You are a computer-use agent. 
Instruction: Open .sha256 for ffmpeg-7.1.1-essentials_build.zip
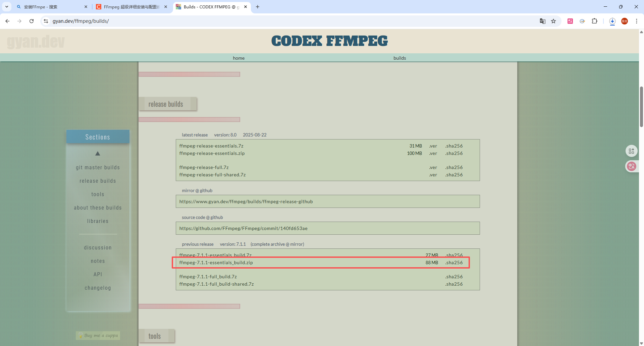[x=454, y=263]
